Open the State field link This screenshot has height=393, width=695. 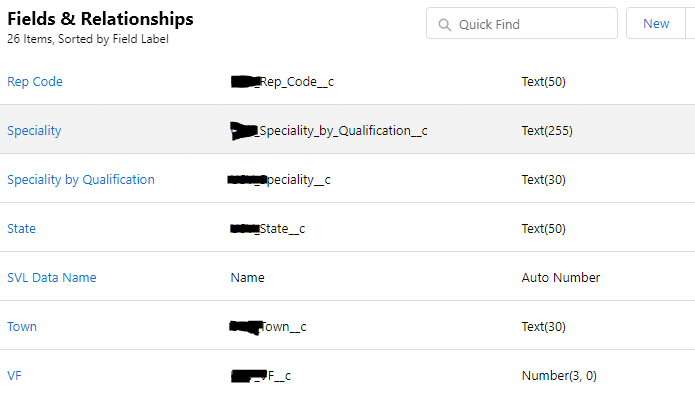point(21,229)
